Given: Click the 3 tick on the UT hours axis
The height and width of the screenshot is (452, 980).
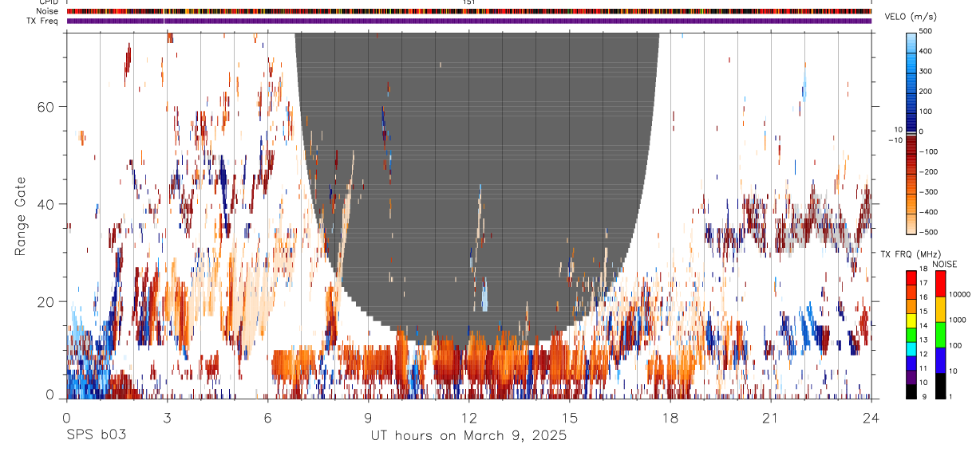Looking at the screenshot, I should (x=167, y=418).
